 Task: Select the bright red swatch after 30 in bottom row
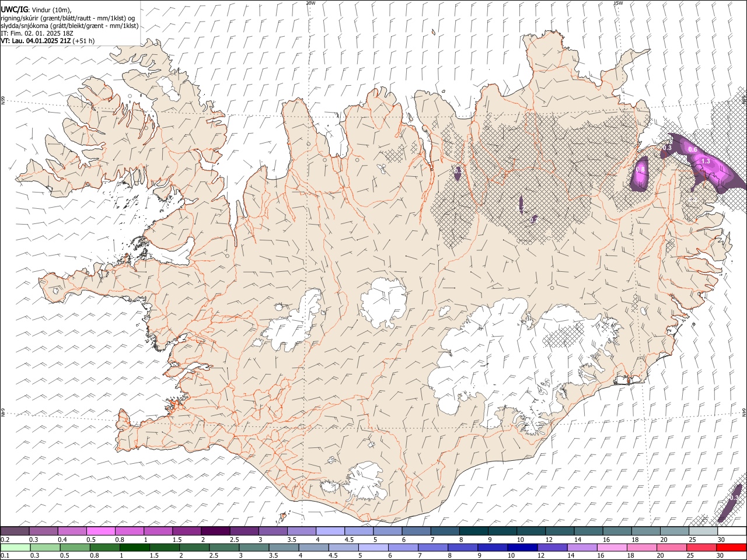[731, 547]
